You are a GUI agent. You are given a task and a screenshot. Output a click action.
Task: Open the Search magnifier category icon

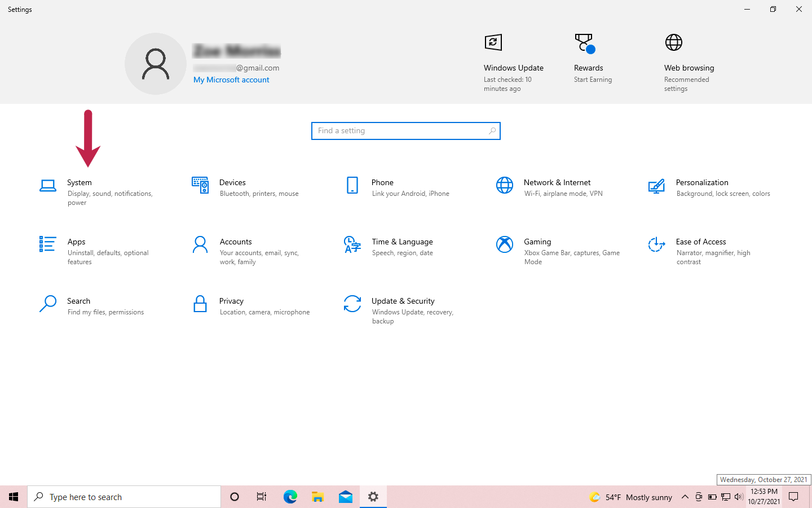[x=48, y=304]
